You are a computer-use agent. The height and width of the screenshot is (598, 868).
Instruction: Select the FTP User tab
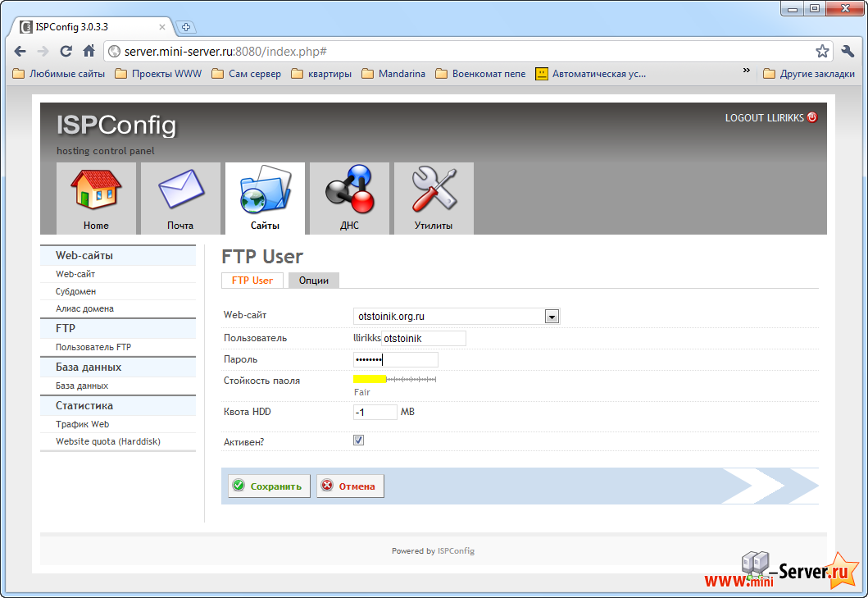point(252,280)
